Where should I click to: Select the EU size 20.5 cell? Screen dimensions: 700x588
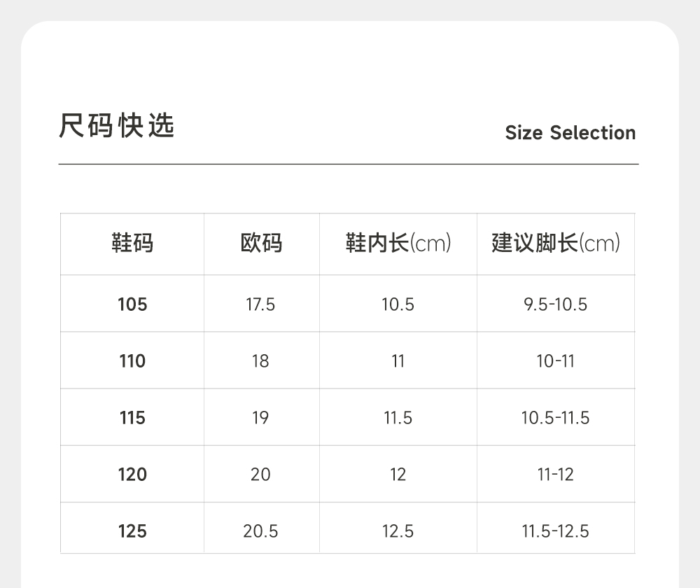(260, 531)
